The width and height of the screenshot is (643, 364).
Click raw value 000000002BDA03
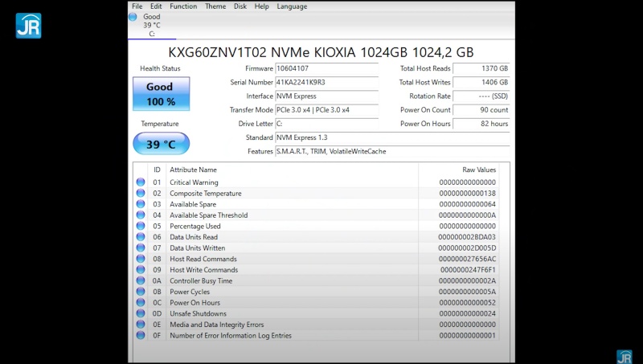tap(467, 237)
